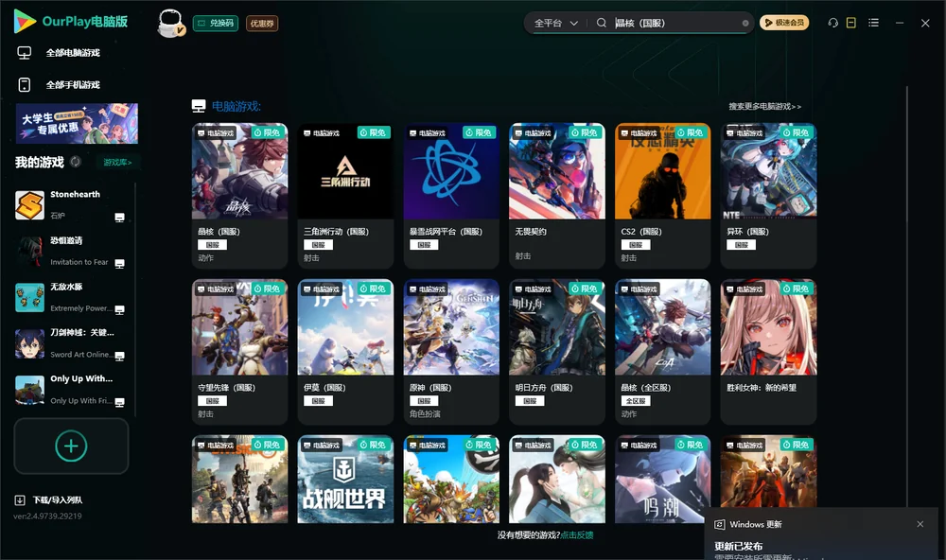This screenshot has height=560, width=946.
Task: Open 下载/导入列队 download queue
Action: [49, 499]
